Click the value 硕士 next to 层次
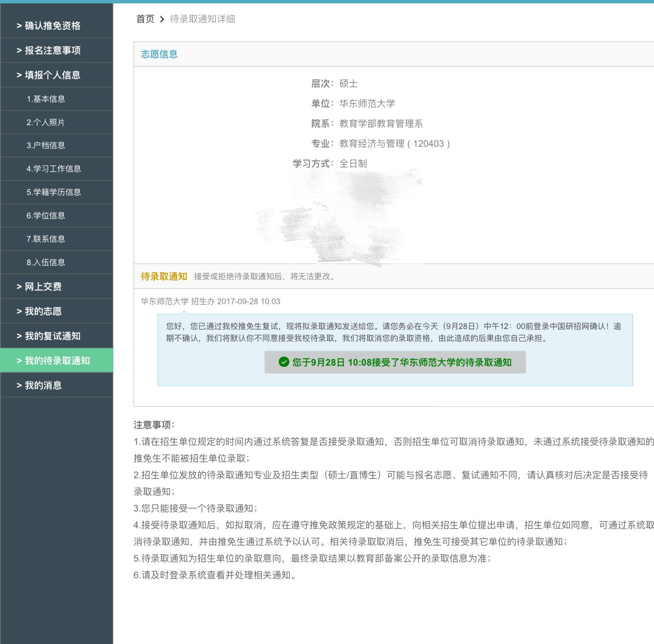 348,83
